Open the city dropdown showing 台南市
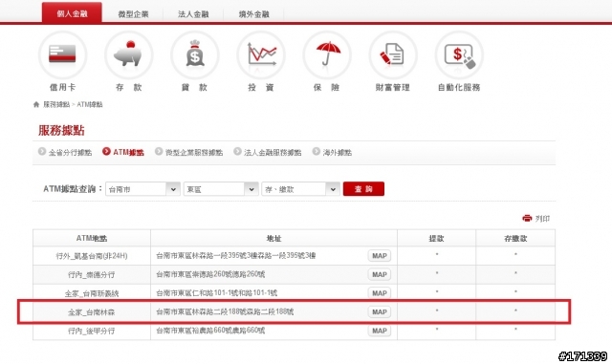This screenshot has height=364, width=612. [142, 189]
